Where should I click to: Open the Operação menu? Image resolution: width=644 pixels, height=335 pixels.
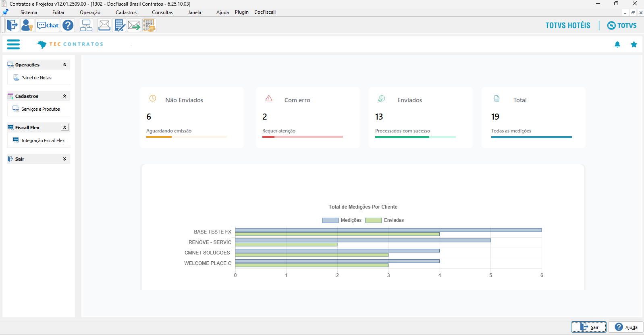tap(90, 12)
